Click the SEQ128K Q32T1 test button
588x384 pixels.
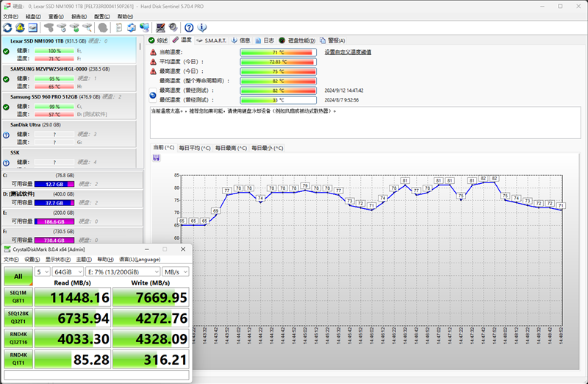pyautogui.click(x=18, y=317)
